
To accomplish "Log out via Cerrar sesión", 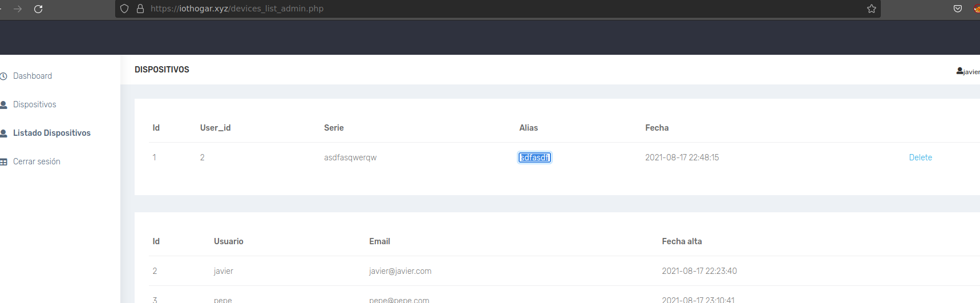I will pos(37,161).
